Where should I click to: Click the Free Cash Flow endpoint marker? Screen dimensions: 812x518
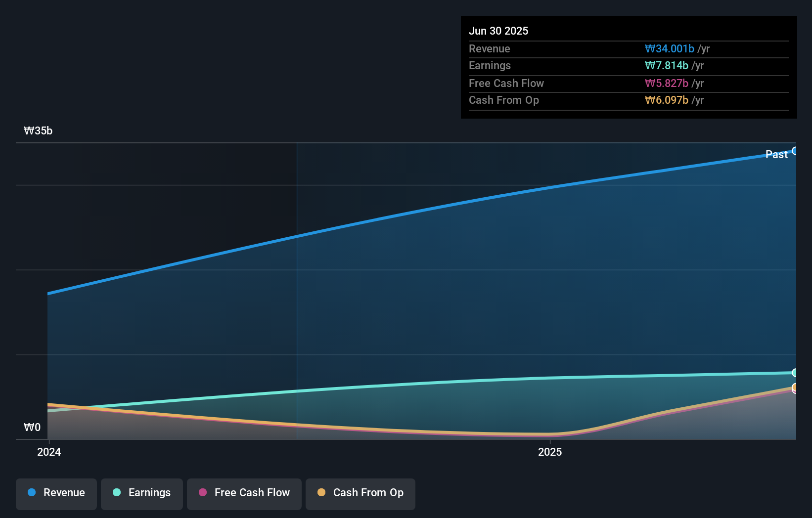tap(796, 391)
